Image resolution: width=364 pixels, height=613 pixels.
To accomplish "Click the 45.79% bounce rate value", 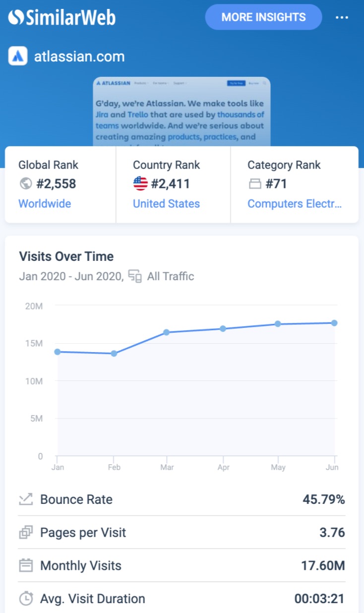I will 324,499.
